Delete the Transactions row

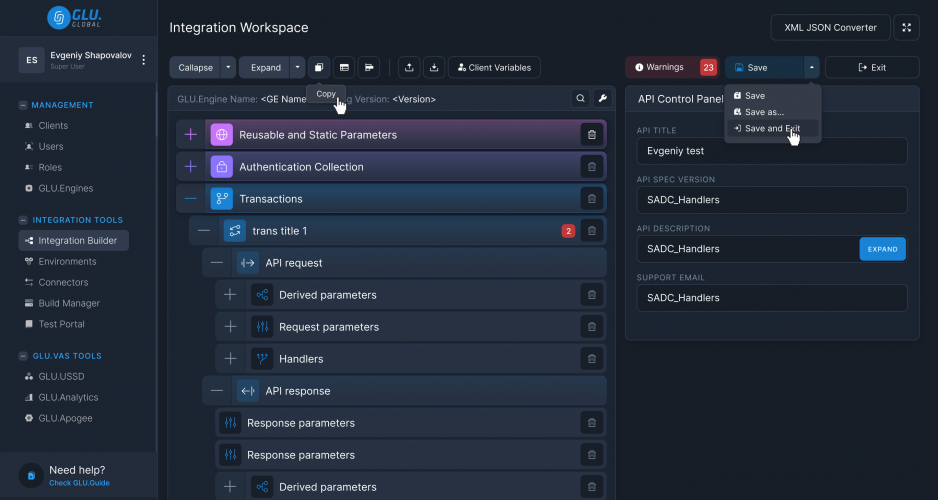(x=592, y=199)
